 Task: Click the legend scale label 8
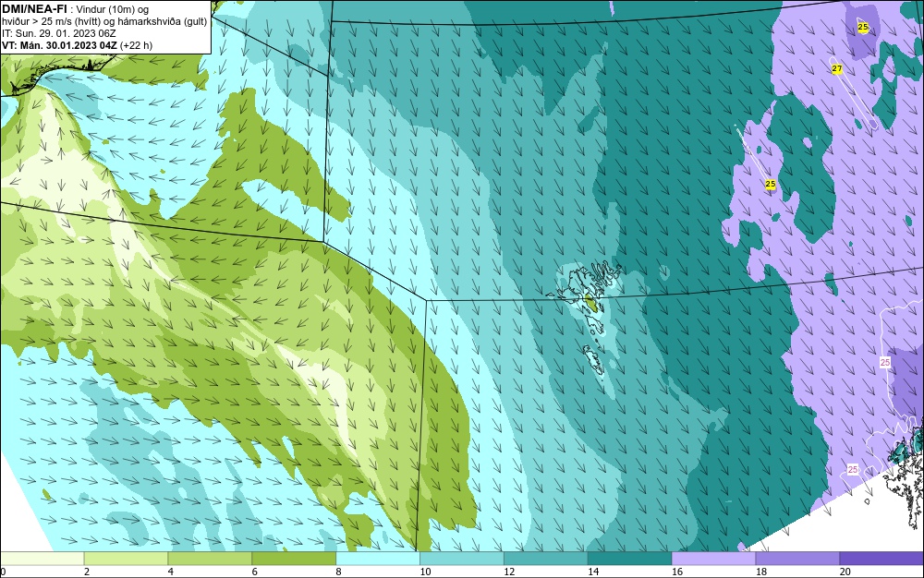coord(339,572)
